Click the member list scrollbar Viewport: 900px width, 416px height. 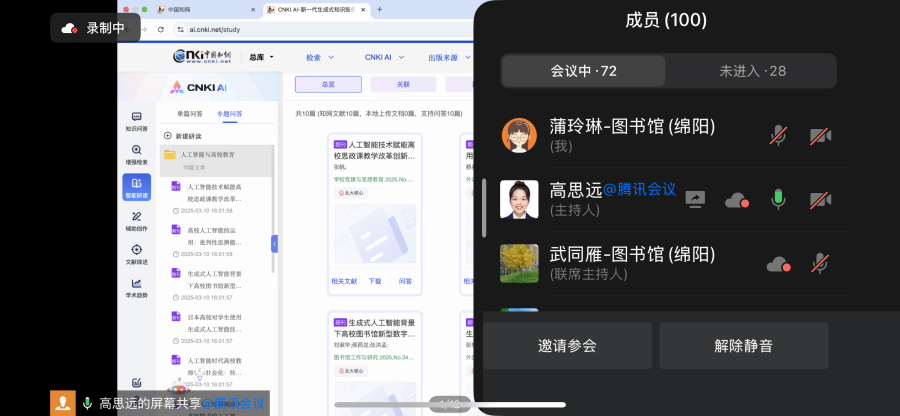click(x=484, y=208)
